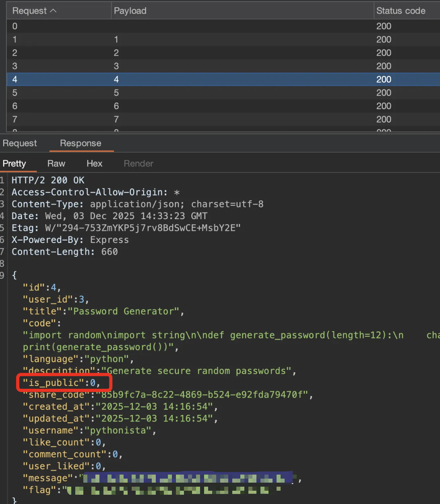Show the Raw response view
440x504 pixels.
(56, 164)
